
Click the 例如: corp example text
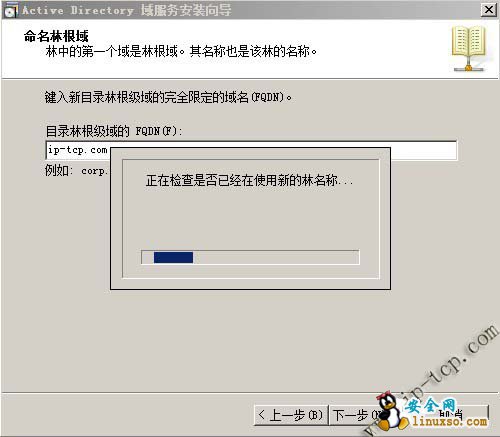pyautogui.click(x=77, y=171)
